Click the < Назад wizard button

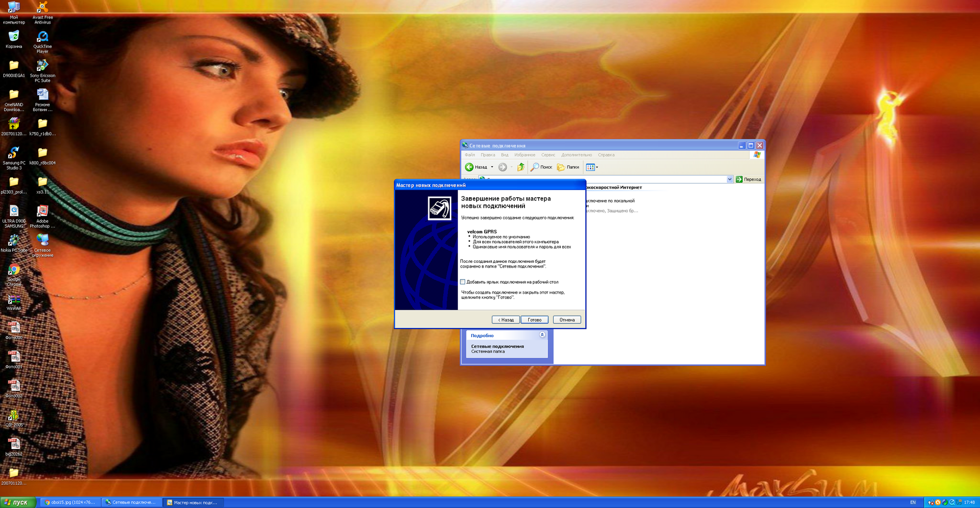506,320
